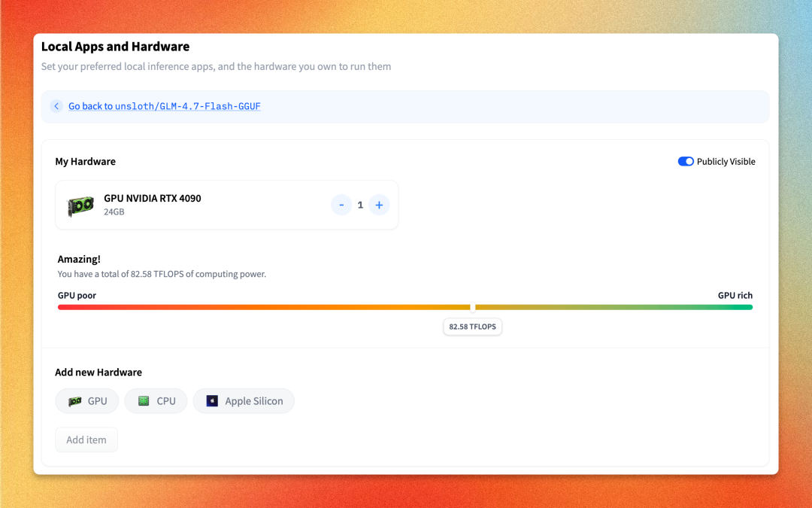Screen dimensions: 812x508
Task: Click the Add item field
Action: tap(86, 440)
